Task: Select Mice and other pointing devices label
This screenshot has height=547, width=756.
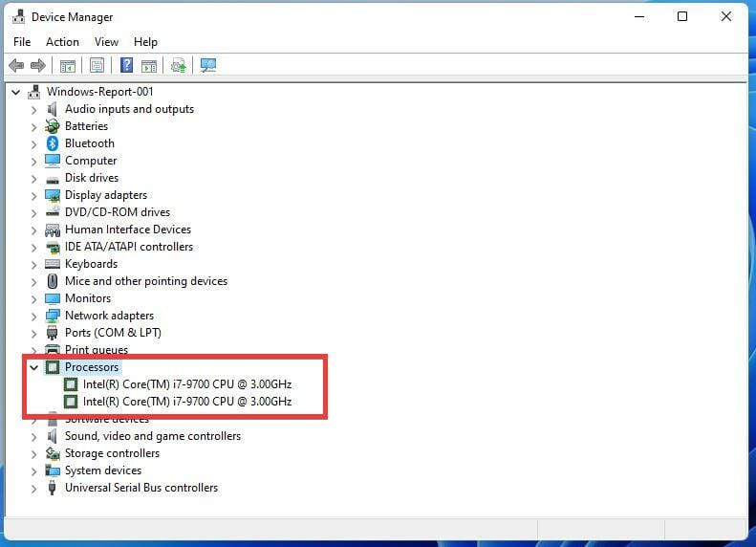Action: tap(146, 281)
